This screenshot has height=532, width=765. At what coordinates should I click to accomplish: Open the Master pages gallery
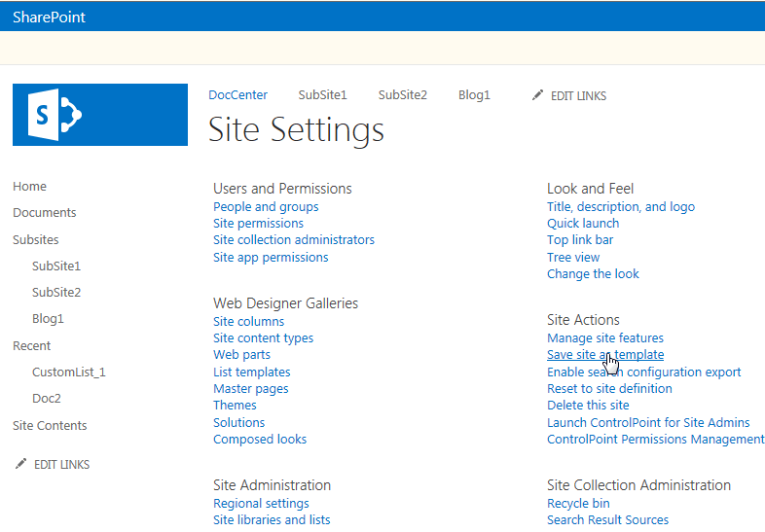[251, 389]
